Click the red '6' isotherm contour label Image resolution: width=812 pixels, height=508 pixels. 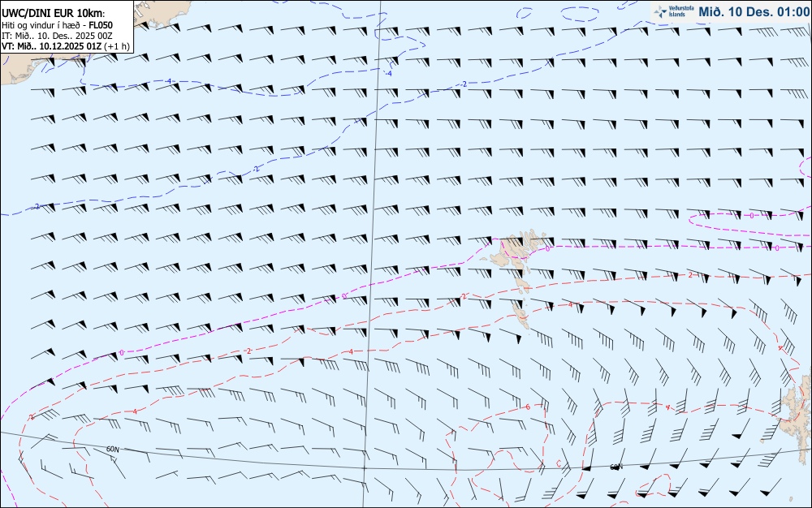pyautogui.click(x=528, y=407)
